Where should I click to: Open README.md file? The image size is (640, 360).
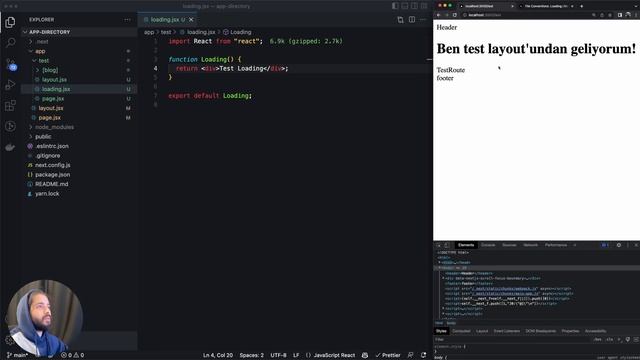coord(79,184)
